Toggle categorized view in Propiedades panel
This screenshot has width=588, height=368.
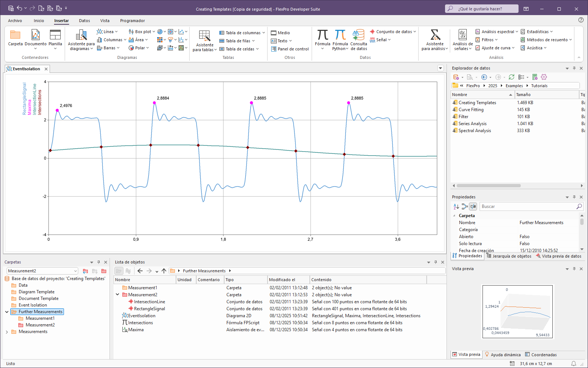tap(465, 206)
